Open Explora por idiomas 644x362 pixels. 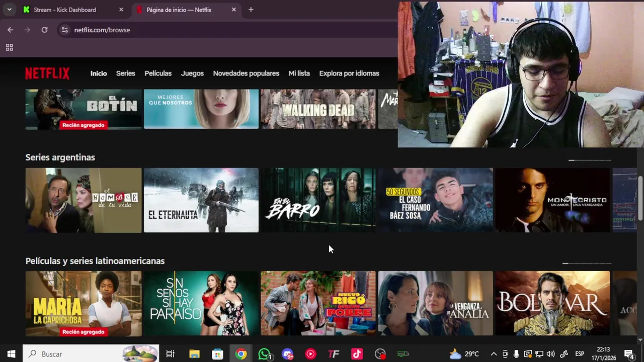pos(349,73)
